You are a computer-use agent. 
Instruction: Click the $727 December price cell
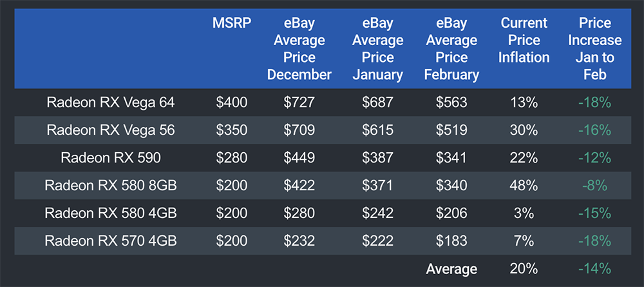point(299,103)
